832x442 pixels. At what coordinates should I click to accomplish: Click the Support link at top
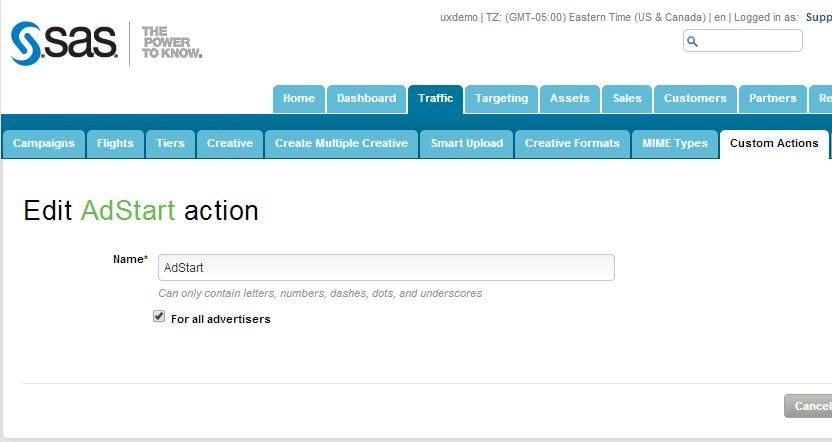pyautogui.click(x=818, y=17)
